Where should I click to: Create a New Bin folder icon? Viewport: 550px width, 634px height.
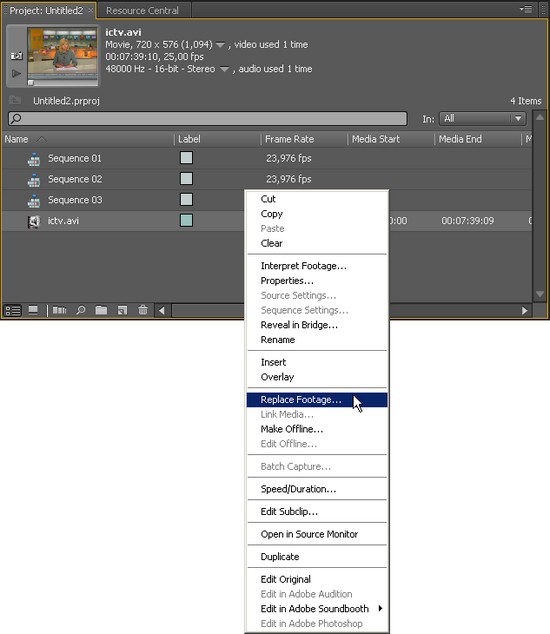tap(101, 310)
